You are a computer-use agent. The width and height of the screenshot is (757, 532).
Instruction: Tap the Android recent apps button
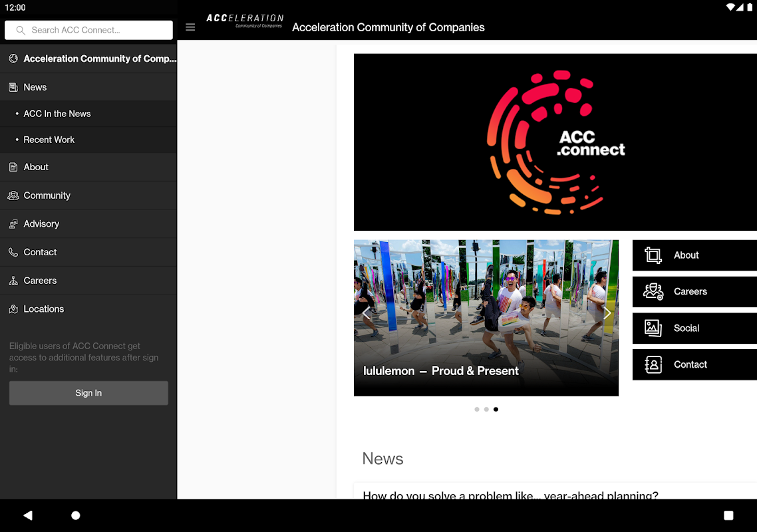coord(728,515)
